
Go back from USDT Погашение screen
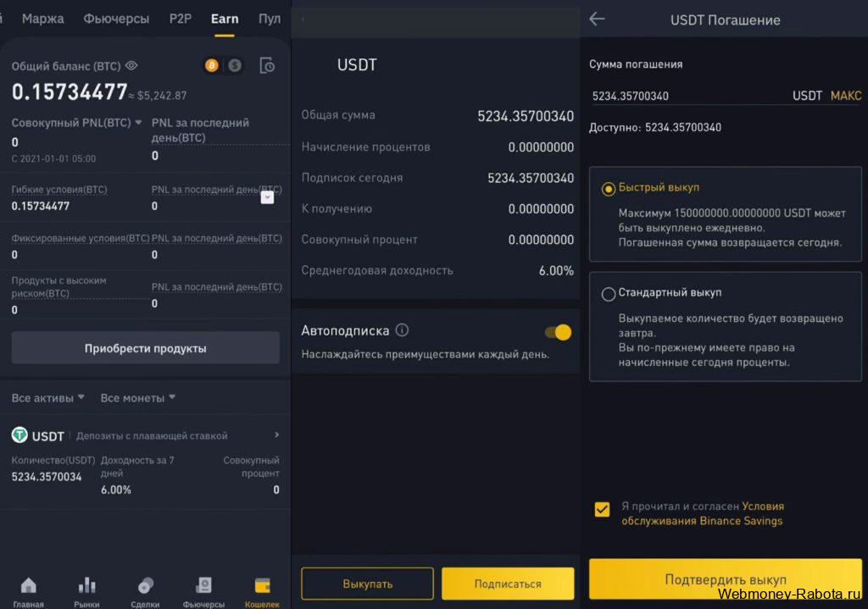pos(597,19)
